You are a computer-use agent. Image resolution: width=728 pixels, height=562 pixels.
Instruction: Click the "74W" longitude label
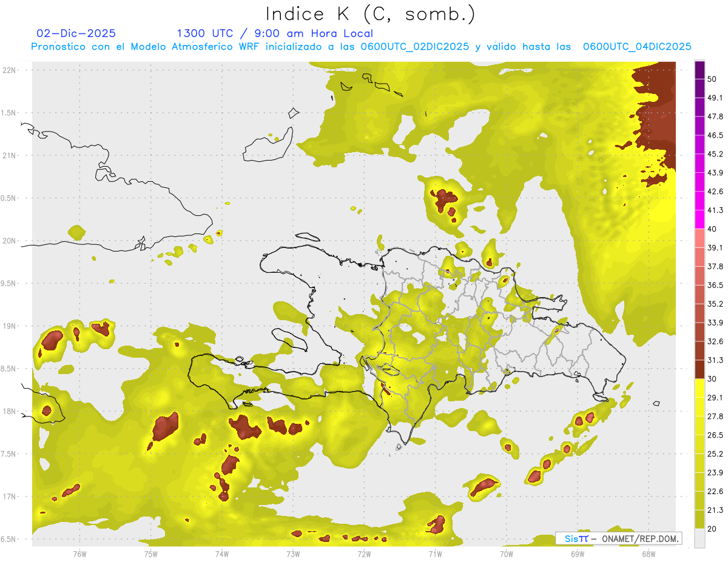point(222,554)
